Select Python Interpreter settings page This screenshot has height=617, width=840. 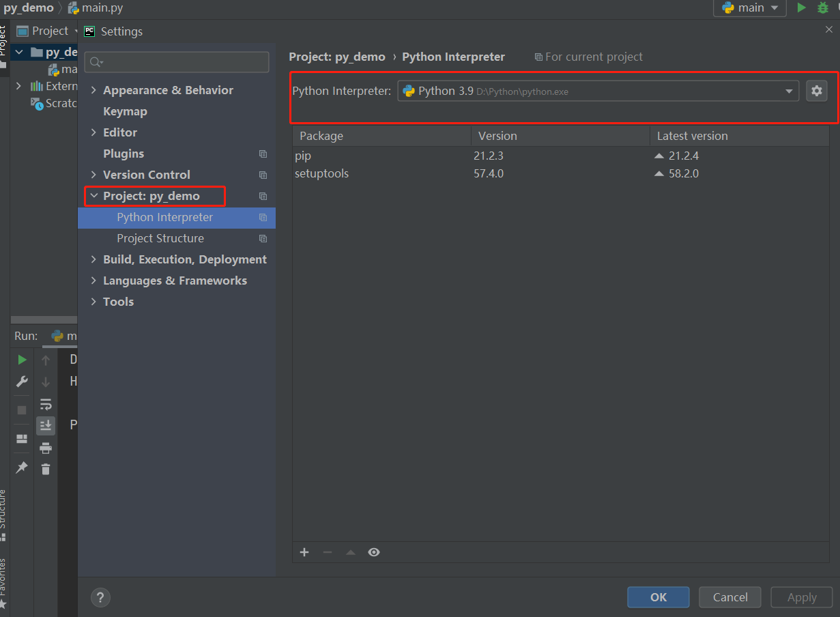click(x=177, y=217)
